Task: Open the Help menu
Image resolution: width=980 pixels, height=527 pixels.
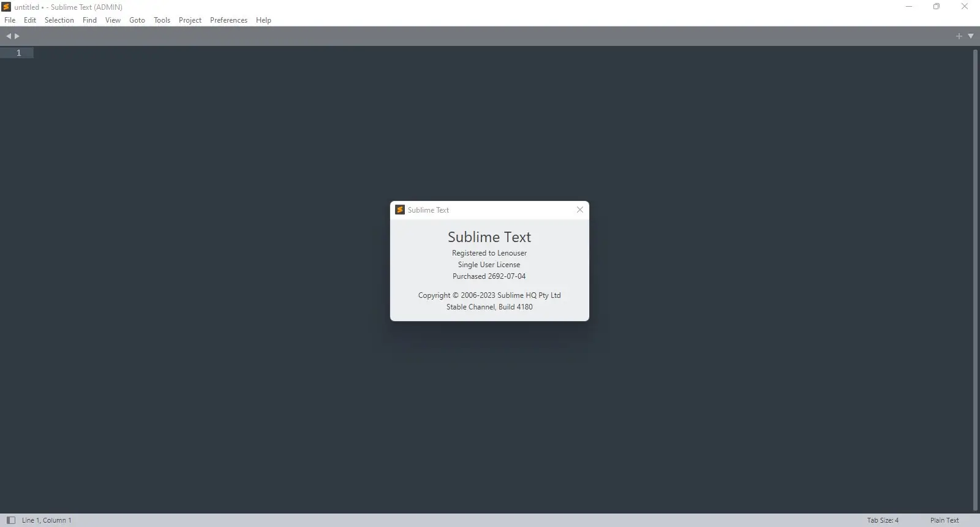Action: tap(263, 20)
